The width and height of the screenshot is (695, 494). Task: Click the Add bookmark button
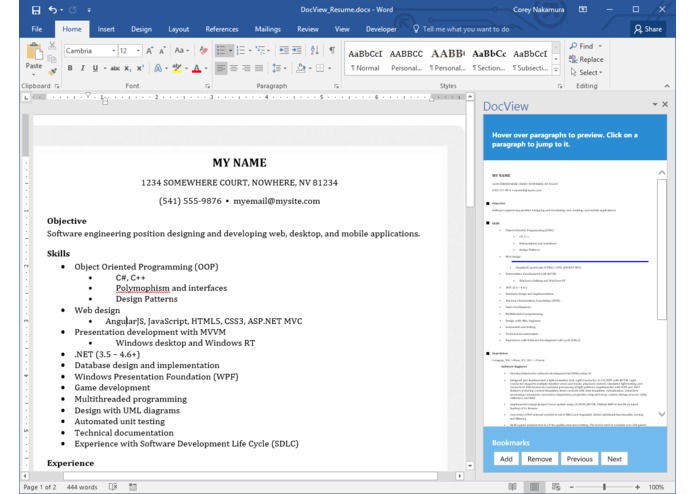506,459
